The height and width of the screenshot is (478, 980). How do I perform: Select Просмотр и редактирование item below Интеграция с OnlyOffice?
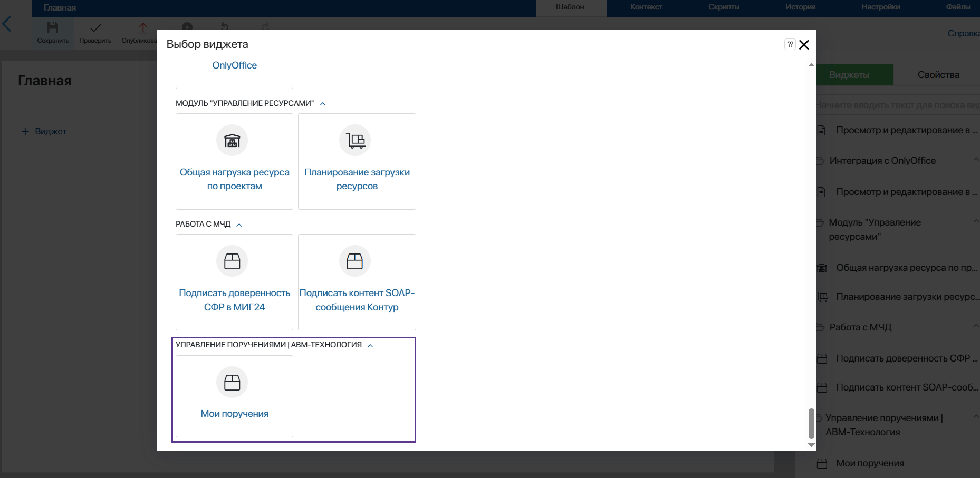coord(898,192)
